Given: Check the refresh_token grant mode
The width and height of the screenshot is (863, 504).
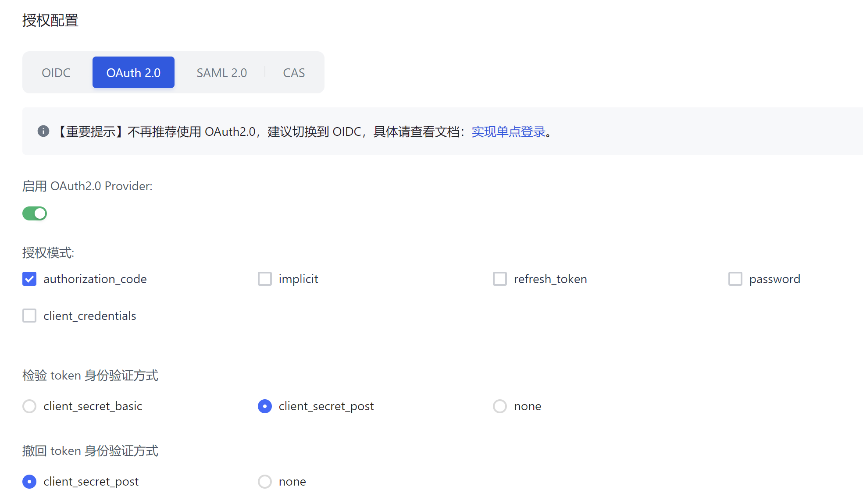Looking at the screenshot, I should coord(499,279).
